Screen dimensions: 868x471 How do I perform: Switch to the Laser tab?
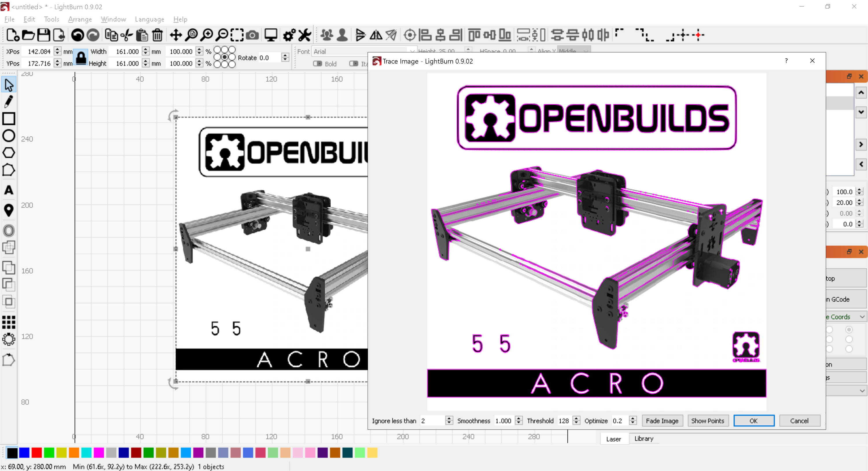pyautogui.click(x=614, y=439)
